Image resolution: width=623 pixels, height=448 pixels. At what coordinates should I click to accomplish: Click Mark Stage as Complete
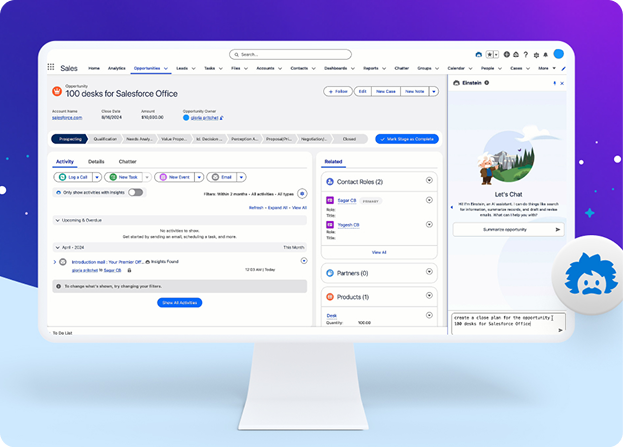point(407,139)
